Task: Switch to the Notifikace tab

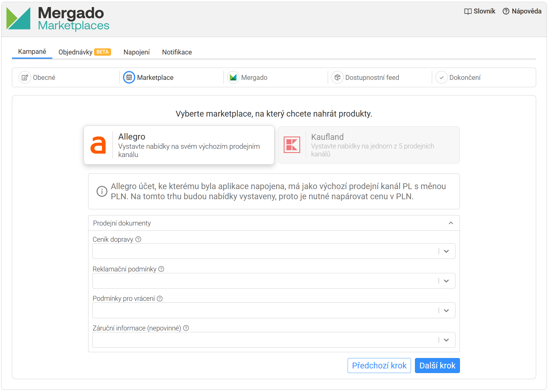Action: (x=177, y=52)
